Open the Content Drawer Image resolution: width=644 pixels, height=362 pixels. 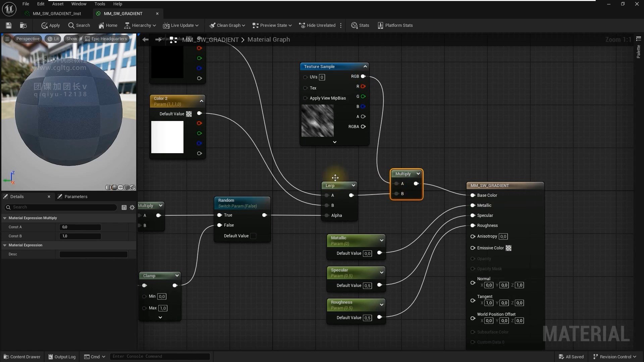point(22,357)
